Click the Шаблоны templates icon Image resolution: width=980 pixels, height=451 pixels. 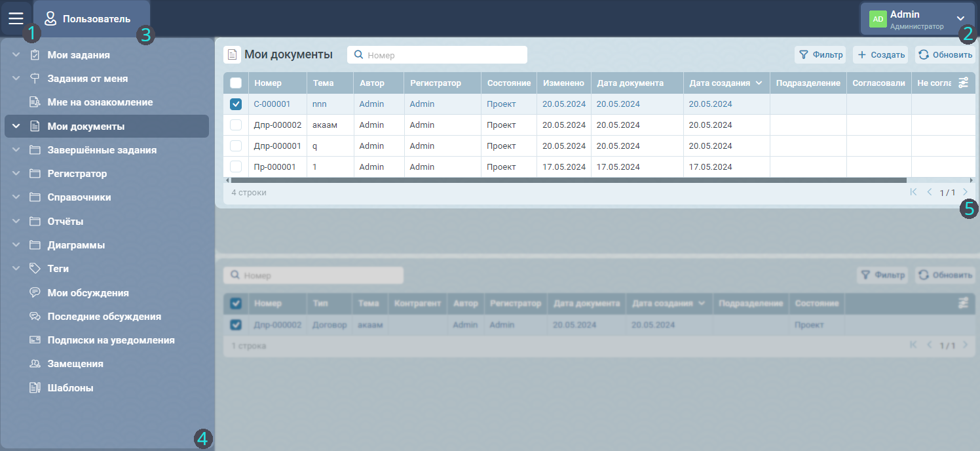(x=35, y=388)
